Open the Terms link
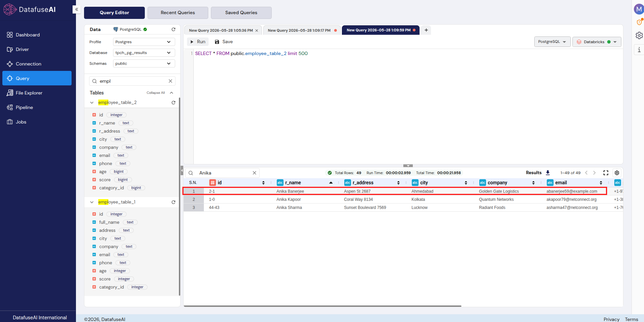The width and height of the screenshot is (644, 322). (x=632, y=319)
